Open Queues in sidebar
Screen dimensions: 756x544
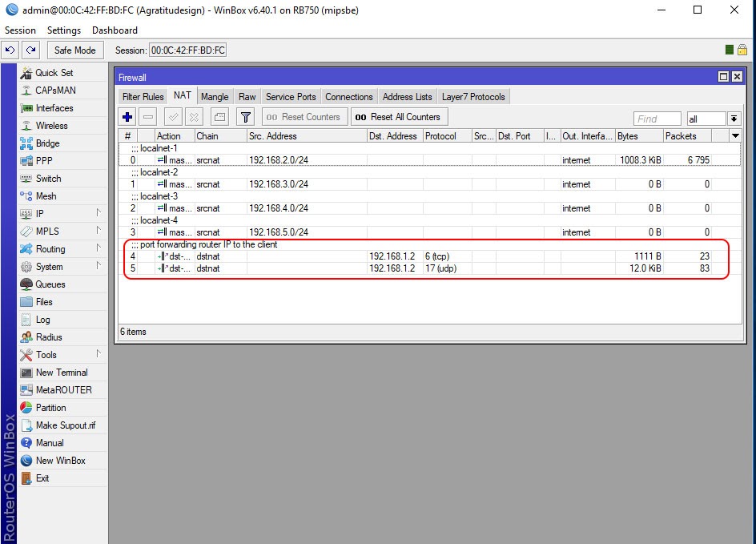(62, 284)
